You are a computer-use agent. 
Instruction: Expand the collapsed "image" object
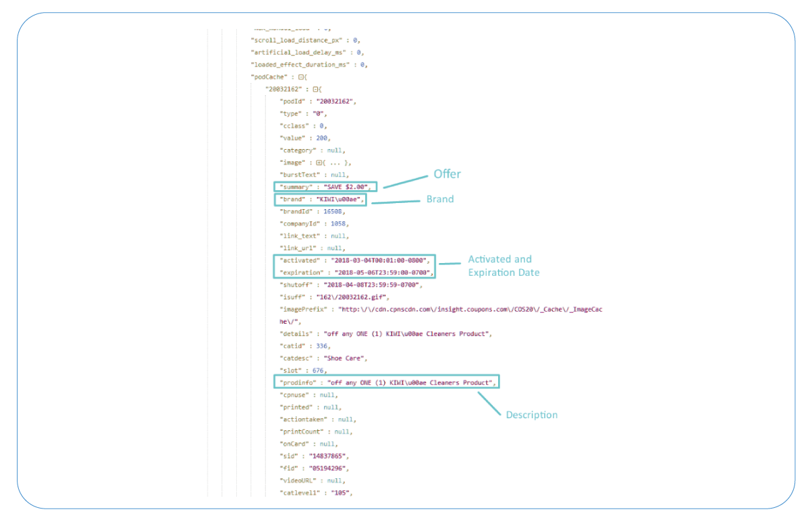click(319, 163)
